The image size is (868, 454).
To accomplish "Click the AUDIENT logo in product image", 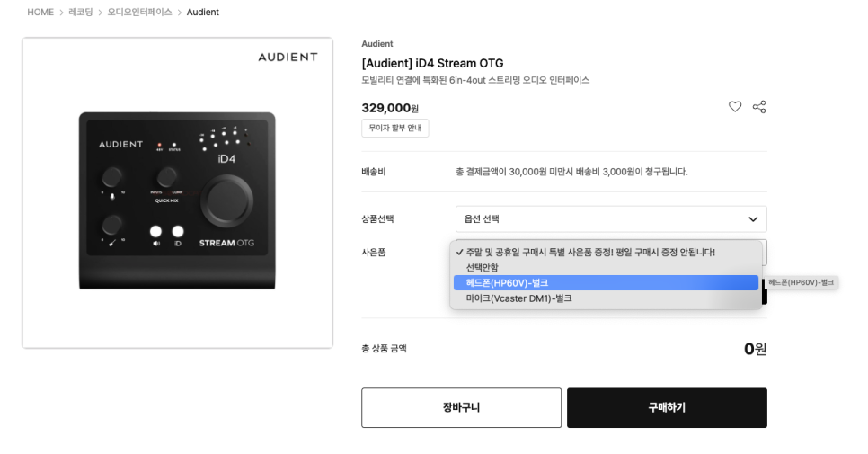I will [x=288, y=57].
